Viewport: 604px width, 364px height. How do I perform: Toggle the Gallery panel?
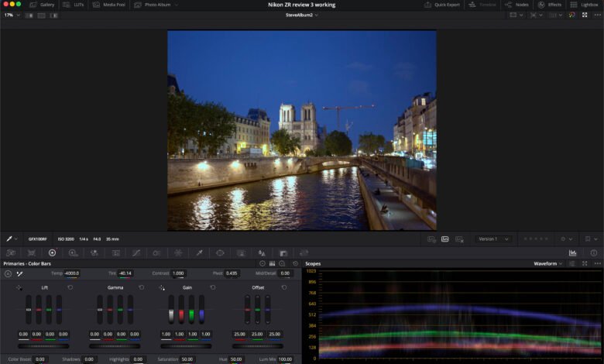[x=42, y=5]
